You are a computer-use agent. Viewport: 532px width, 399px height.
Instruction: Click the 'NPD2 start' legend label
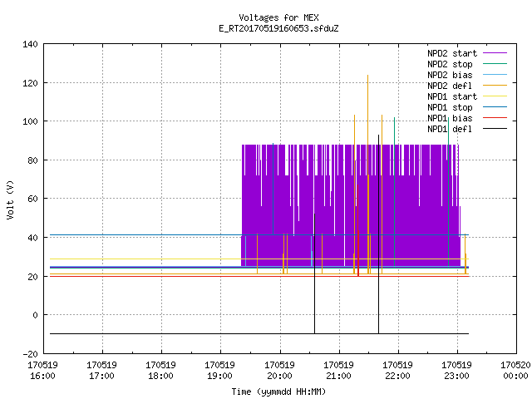pyautogui.click(x=452, y=53)
